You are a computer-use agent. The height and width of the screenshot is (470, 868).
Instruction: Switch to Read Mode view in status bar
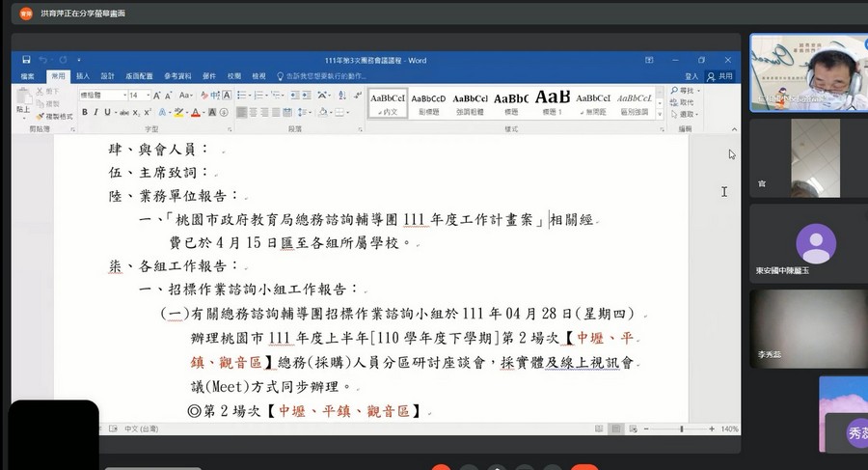point(598,429)
